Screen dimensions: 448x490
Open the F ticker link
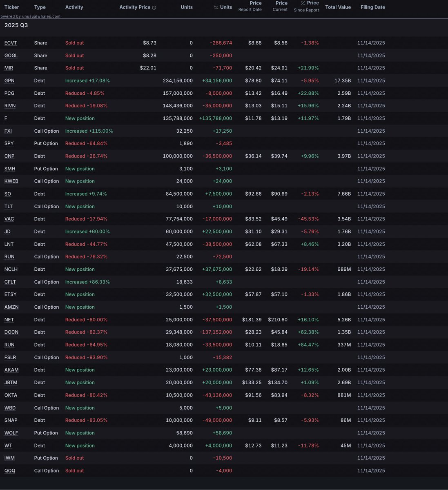6,118
